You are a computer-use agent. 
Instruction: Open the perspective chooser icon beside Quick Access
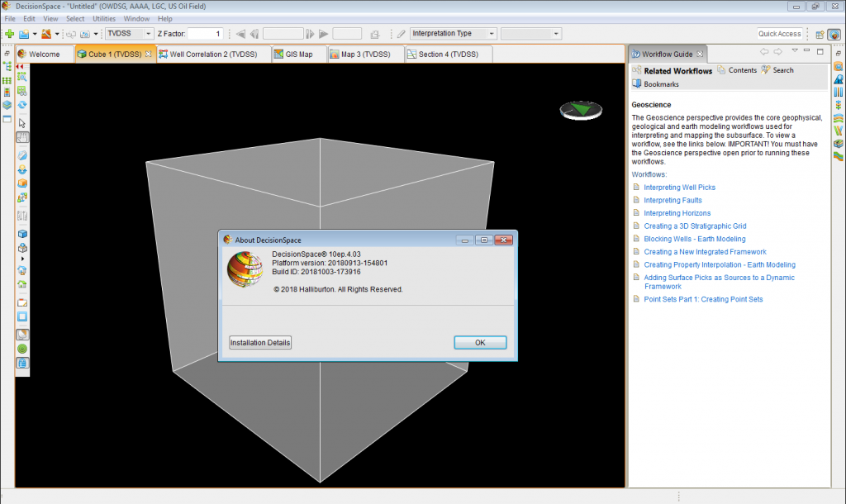click(820, 34)
